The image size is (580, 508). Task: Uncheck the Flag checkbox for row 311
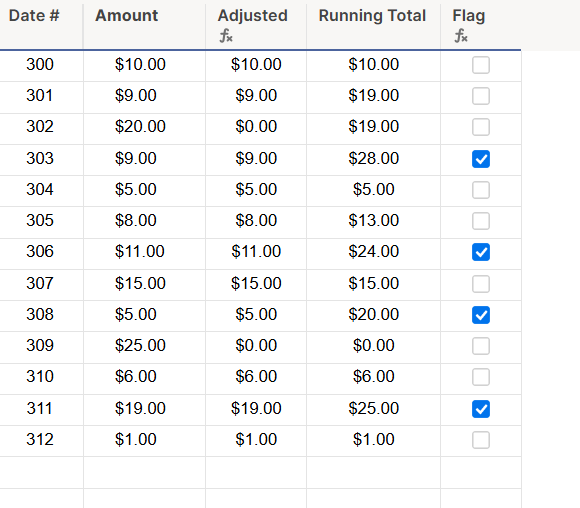(x=481, y=409)
